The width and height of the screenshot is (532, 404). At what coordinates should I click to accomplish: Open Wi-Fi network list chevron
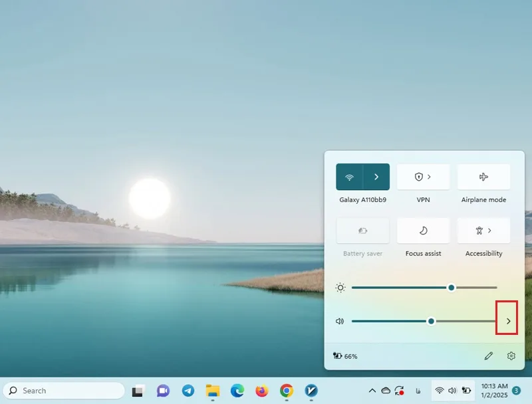[376, 177]
